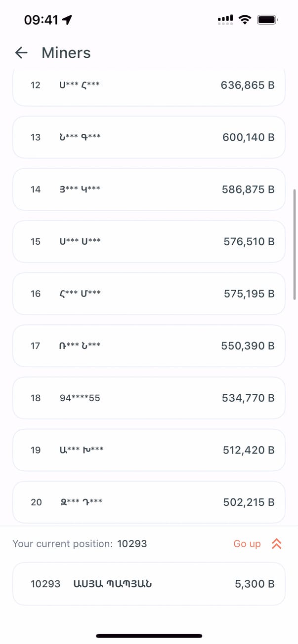The image size is (298, 644).
Task: Open the rank 20 row with 502,215 B
Action: (x=149, y=502)
